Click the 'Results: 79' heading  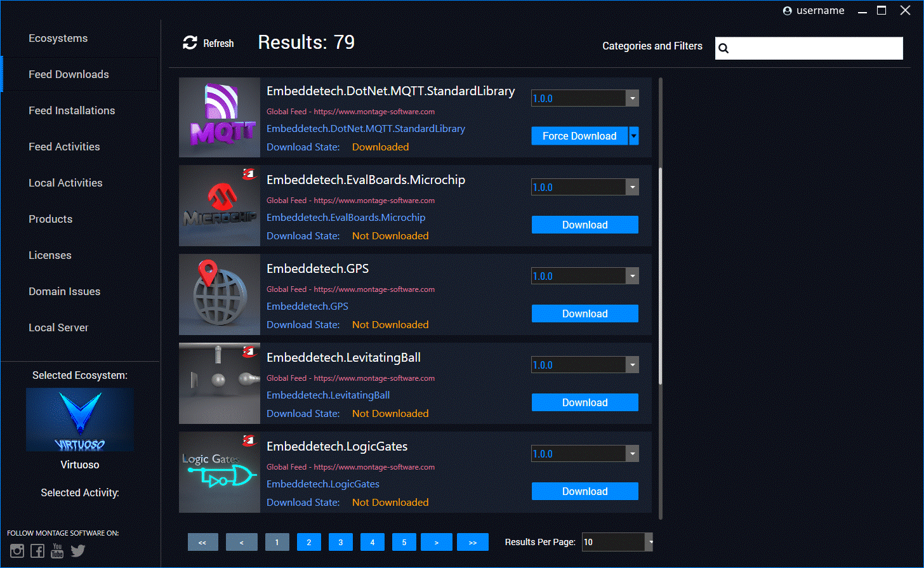pyautogui.click(x=307, y=42)
